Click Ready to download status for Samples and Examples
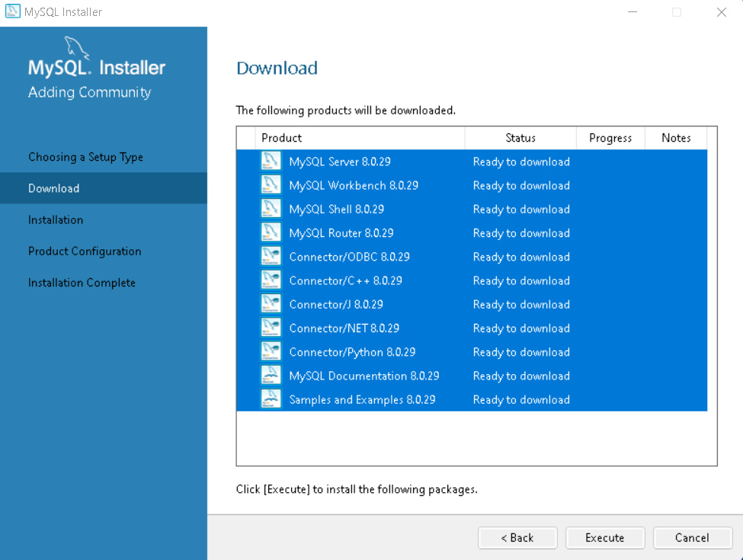 (x=521, y=400)
